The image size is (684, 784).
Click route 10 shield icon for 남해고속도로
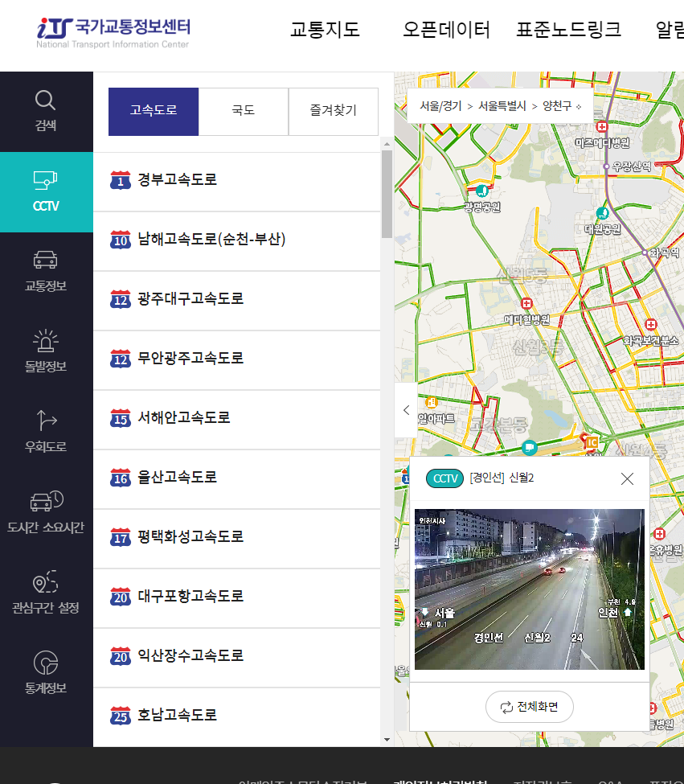pos(121,240)
